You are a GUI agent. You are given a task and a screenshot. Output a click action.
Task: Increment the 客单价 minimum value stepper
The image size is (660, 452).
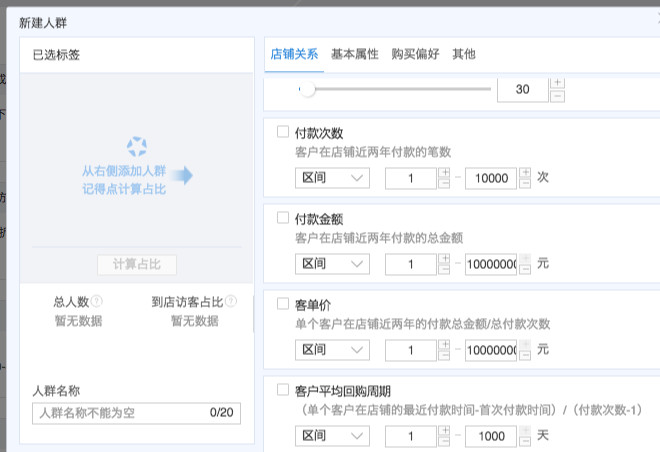[x=445, y=344]
